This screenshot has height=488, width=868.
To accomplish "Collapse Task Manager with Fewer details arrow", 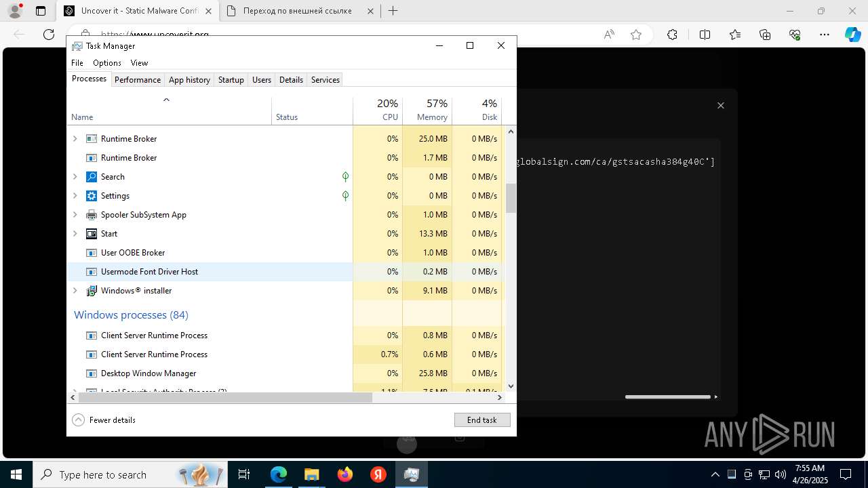I will click(78, 420).
